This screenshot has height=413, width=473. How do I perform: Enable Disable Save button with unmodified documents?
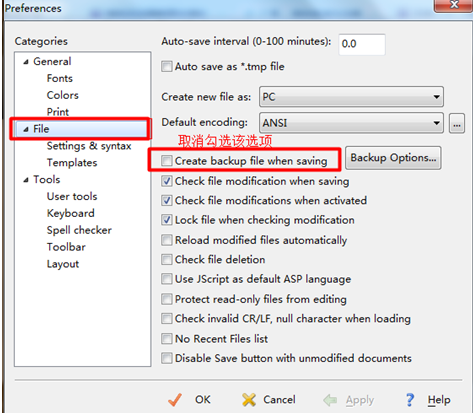(x=167, y=358)
